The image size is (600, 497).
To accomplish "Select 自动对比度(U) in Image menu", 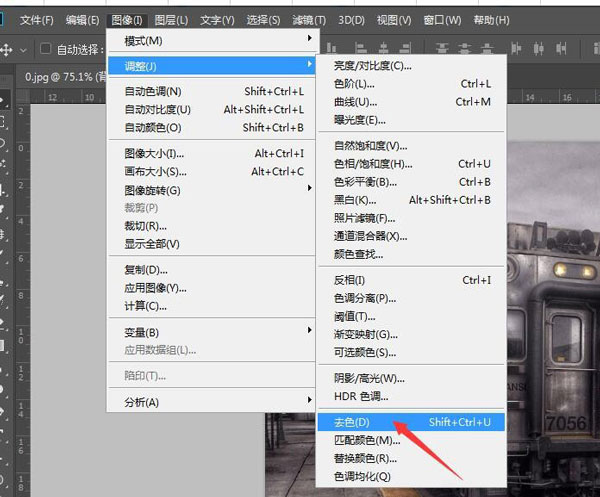I will coord(212,110).
